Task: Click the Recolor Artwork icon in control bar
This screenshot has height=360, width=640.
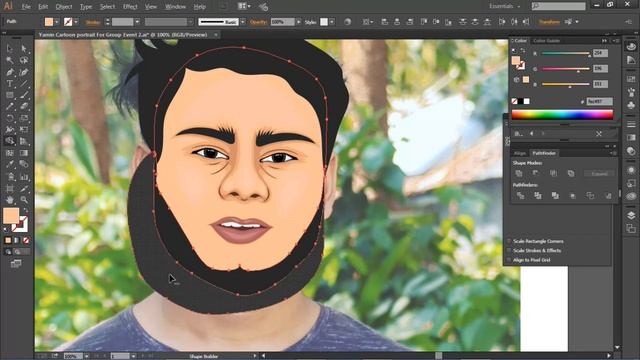Action: click(347, 22)
